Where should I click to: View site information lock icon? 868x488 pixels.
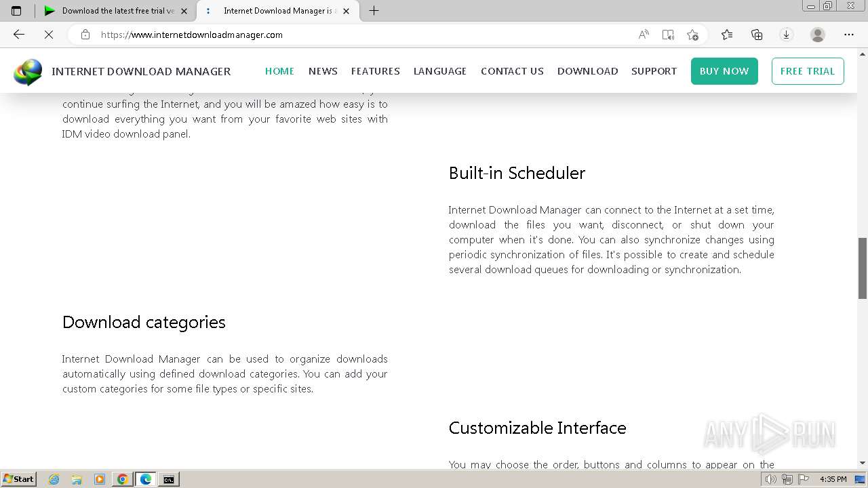point(85,35)
